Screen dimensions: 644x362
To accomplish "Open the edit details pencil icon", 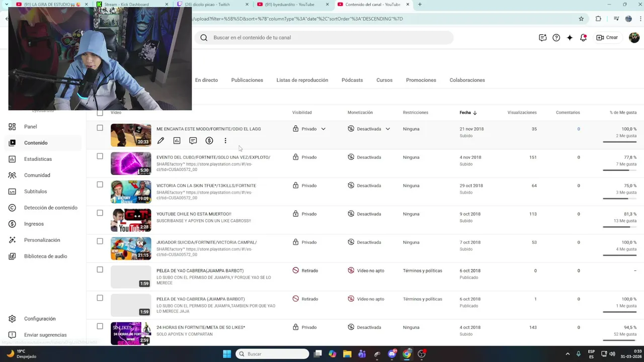I will point(160,141).
